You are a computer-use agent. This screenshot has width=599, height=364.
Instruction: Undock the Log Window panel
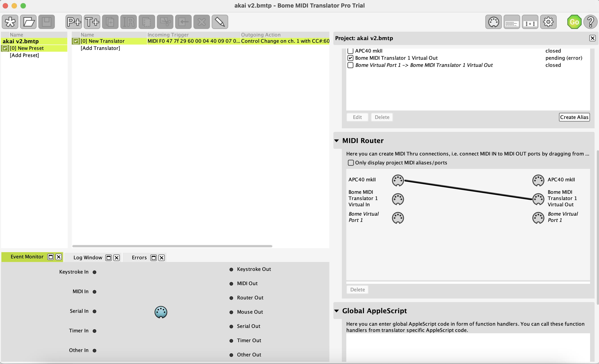109,258
